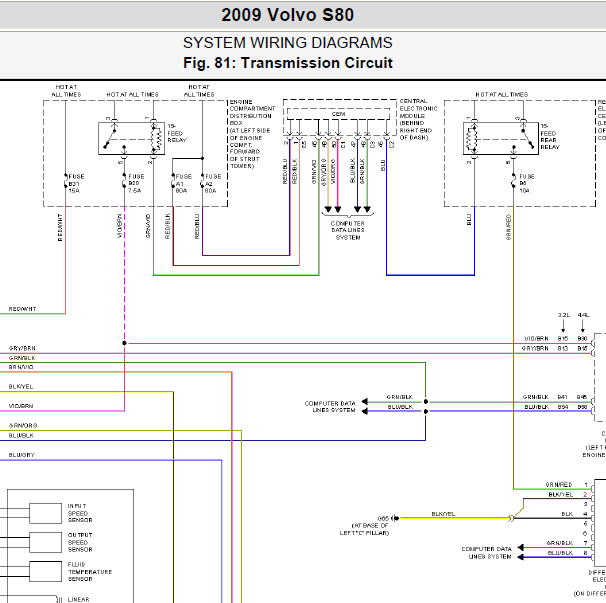
Task: Click the output speed sensor box symbol
Action: pyautogui.click(x=46, y=542)
